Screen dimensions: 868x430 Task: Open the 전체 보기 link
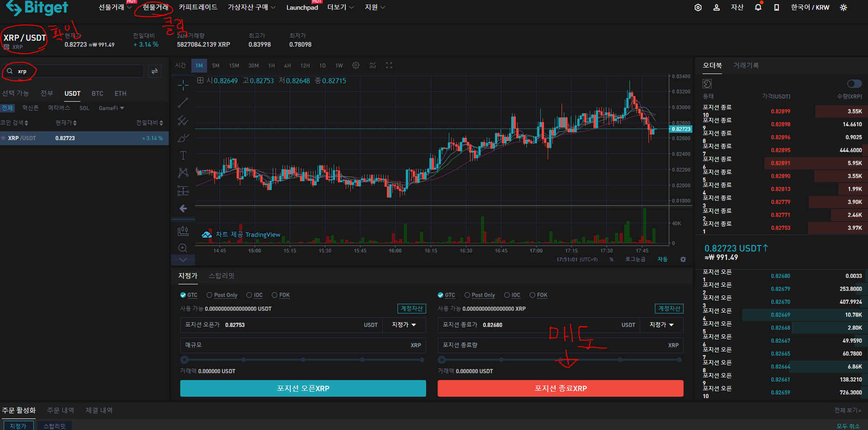pos(848,411)
